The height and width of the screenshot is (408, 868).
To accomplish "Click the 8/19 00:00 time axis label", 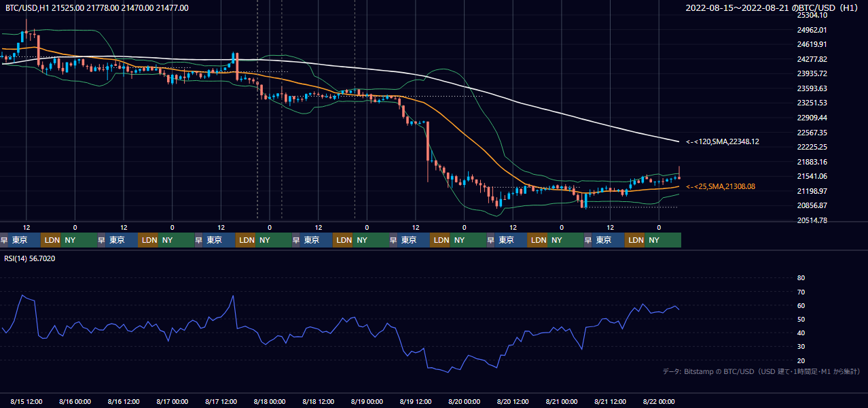I will pyautogui.click(x=367, y=401).
